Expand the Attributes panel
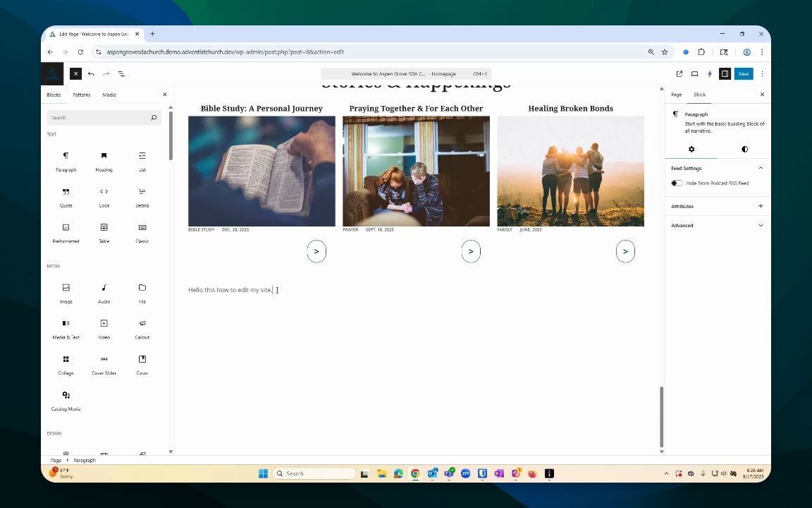 tap(761, 207)
